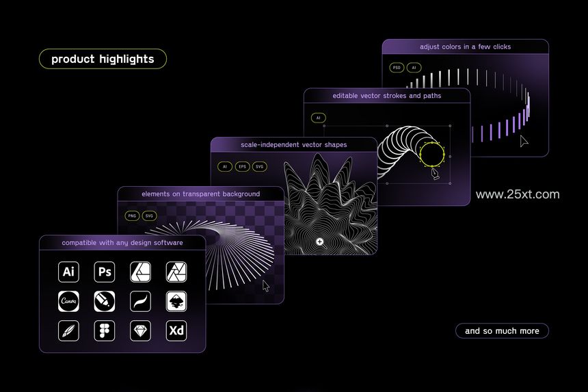Select "compatible with any design software" title
588x392 pixels.
(122, 243)
